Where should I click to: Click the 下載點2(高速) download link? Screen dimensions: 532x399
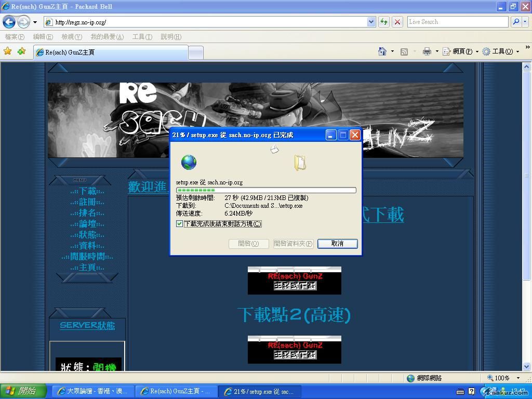click(x=294, y=315)
